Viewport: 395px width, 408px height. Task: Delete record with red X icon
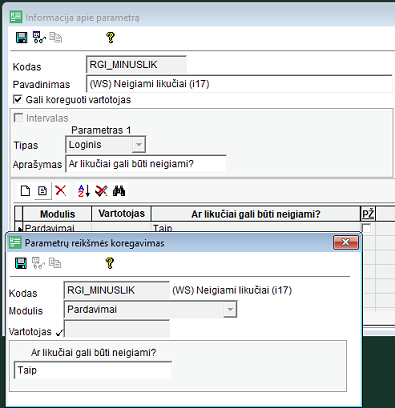click(x=60, y=191)
